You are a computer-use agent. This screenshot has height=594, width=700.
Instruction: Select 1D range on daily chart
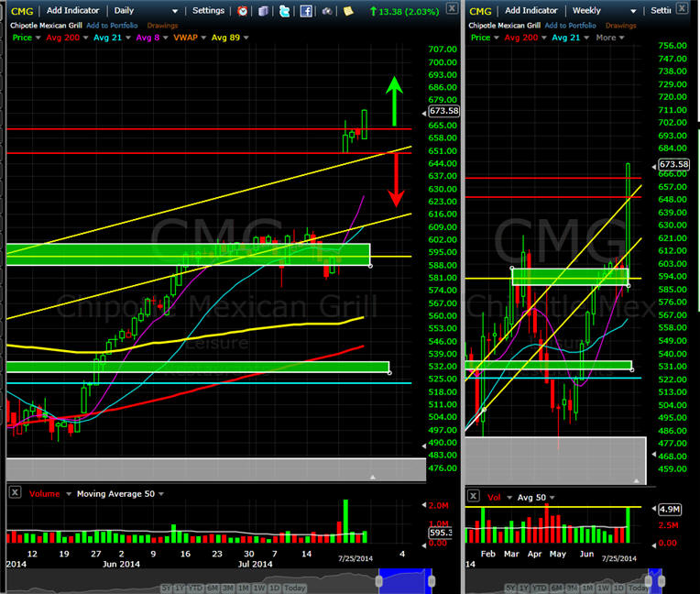274,588
